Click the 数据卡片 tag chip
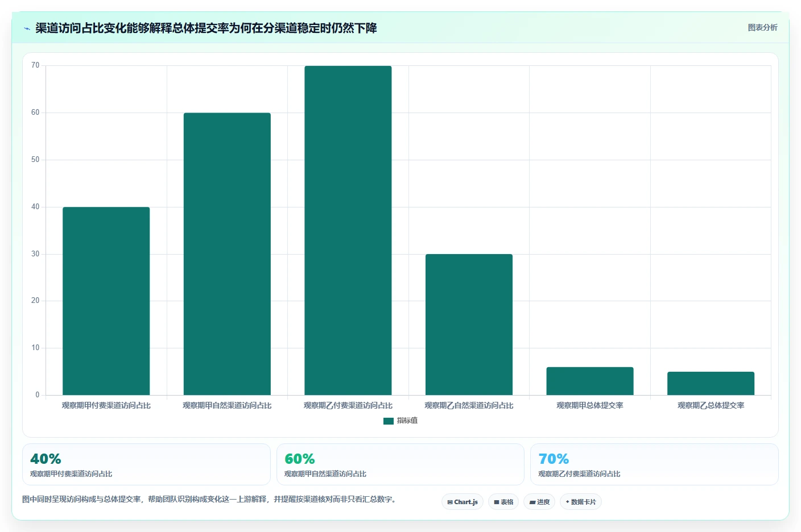The height and width of the screenshot is (532, 801). click(581, 502)
